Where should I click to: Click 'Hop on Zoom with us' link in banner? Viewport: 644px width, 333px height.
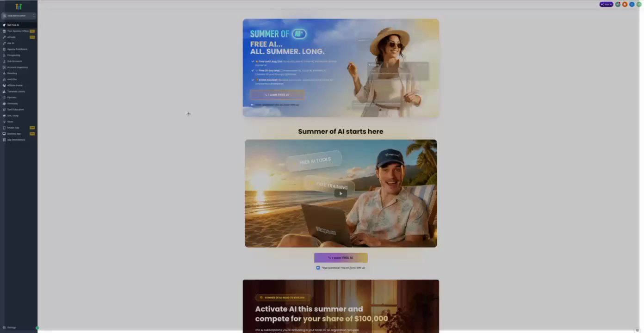(287, 105)
